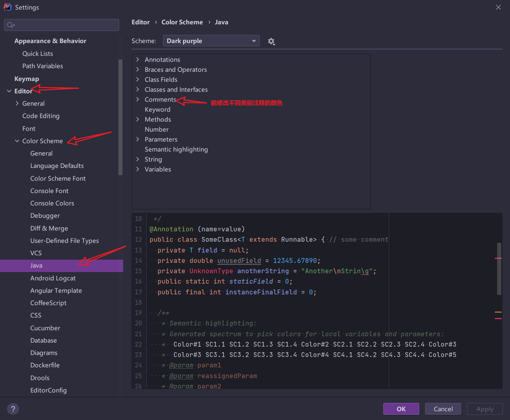Open Language Defaults color settings
510x420 pixels.
pos(57,166)
